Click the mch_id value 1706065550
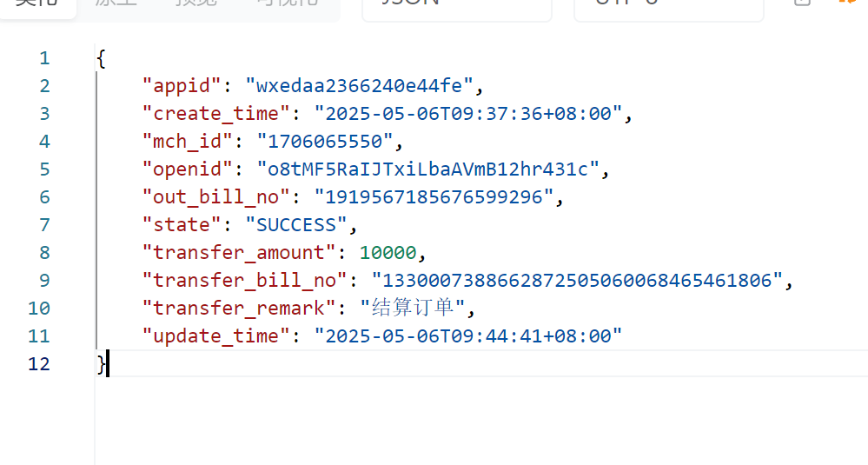The height and width of the screenshot is (465, 868). (325, 141)
